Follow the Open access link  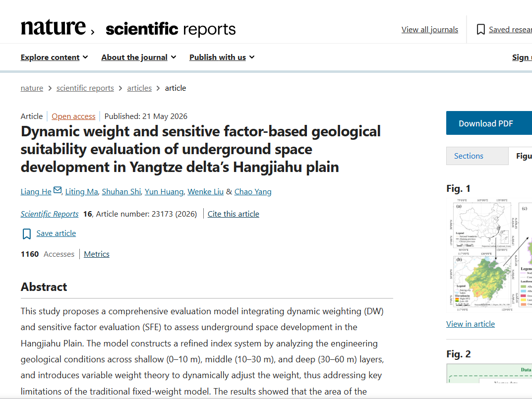[x=73, y=116]
